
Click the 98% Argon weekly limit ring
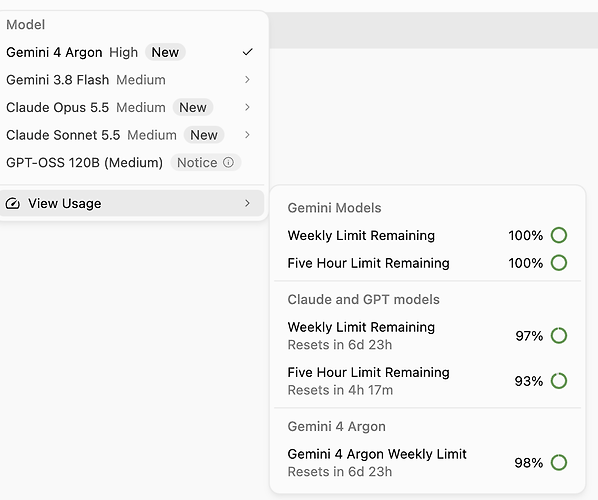[559, 462]
